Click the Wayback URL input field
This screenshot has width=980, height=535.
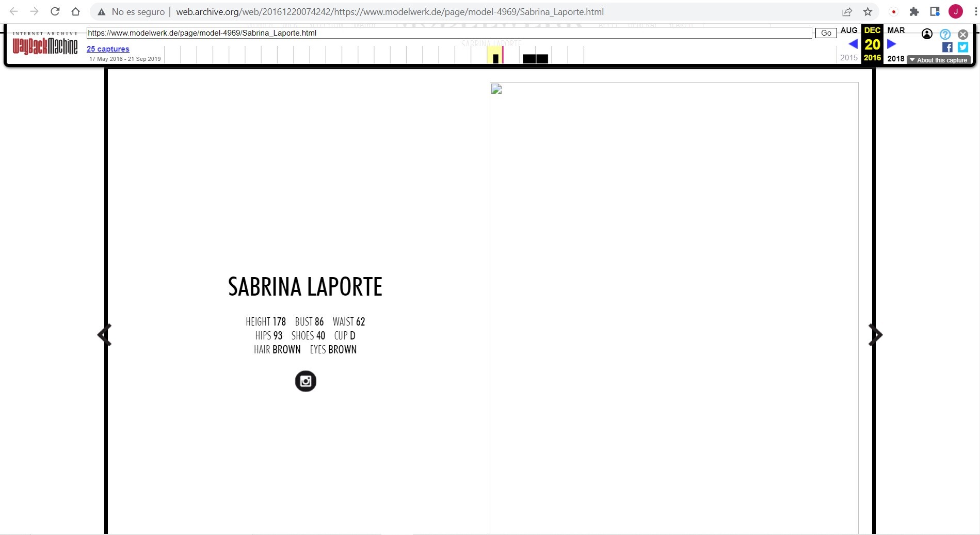click(449, 33)
